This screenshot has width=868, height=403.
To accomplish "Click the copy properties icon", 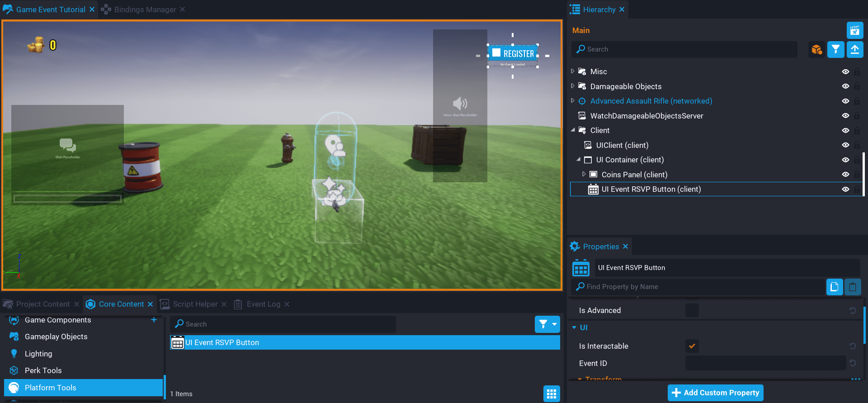I will pyautogui.click(x=834, y=287).
